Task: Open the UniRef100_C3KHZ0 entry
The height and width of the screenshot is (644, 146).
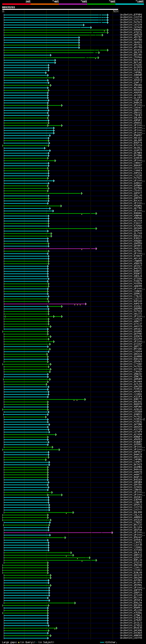Action: pos(131,371)
